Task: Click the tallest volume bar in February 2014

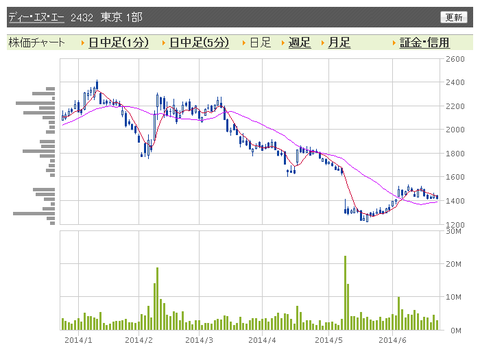Action: (x=157, y=299)
